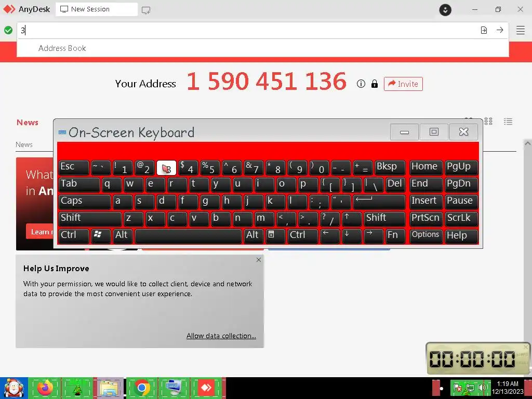Click the taskbar clock showing 1:19 AM

508,388
